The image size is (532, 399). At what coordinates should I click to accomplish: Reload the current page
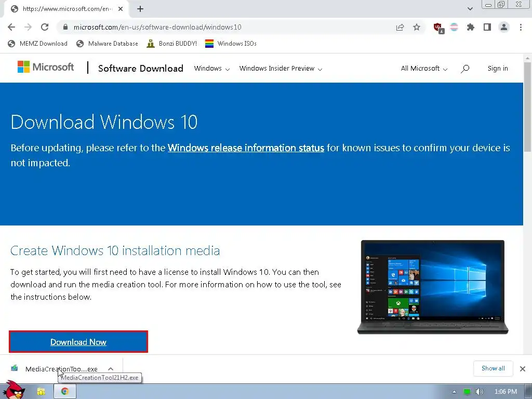coord(45,27)
